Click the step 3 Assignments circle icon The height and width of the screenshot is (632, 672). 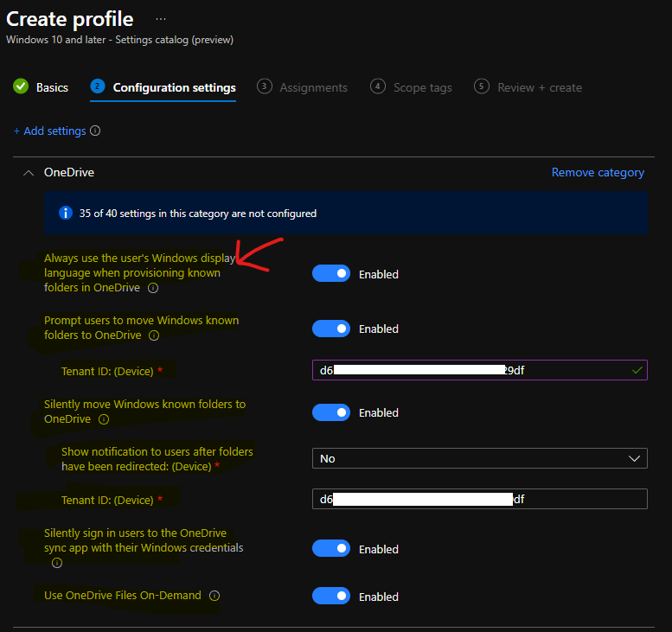tap(265, 86)
